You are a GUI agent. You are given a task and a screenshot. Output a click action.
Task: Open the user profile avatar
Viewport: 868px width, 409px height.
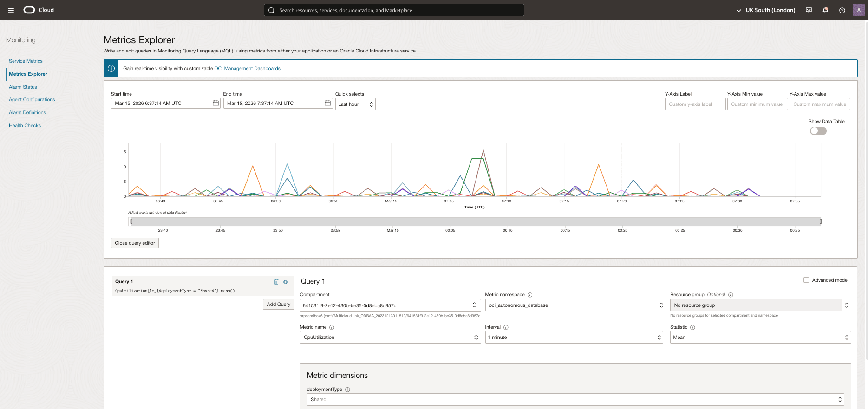pos(859,10)
